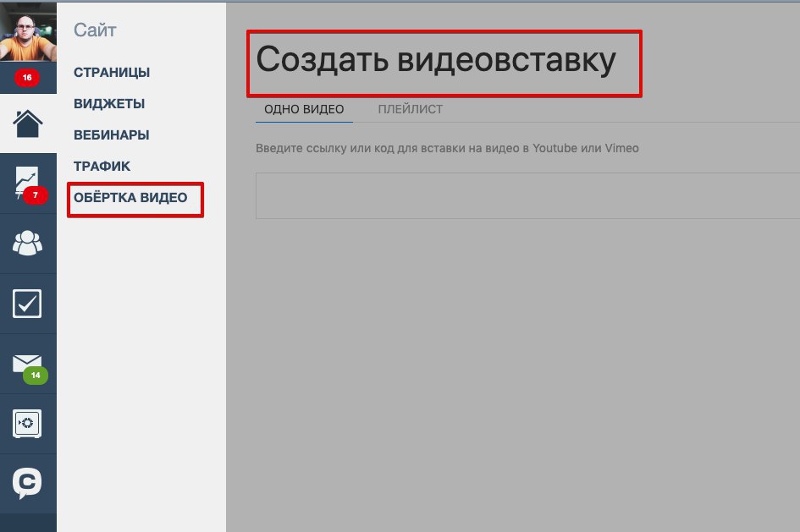Open notifications badge showing 16

27,78
